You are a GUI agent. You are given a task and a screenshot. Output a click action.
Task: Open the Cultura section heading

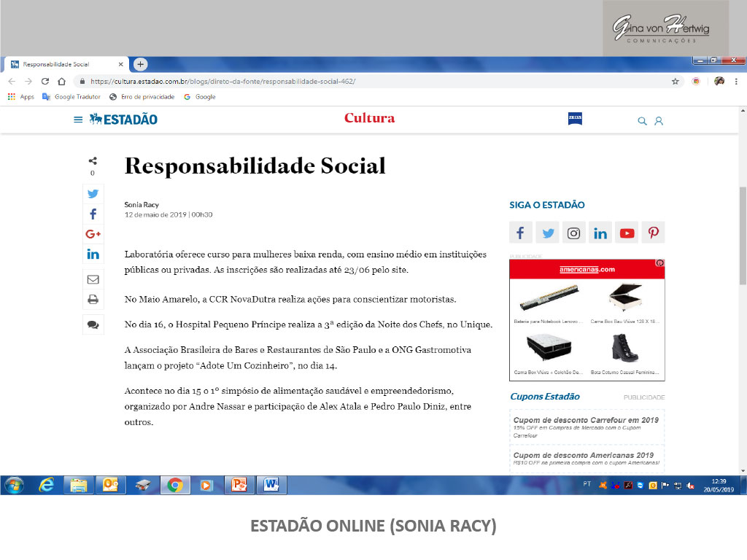[x=370, y=118]
